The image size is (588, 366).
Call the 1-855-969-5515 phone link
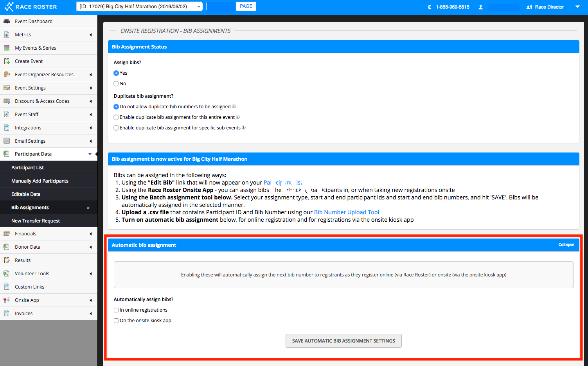pos(453,7)
